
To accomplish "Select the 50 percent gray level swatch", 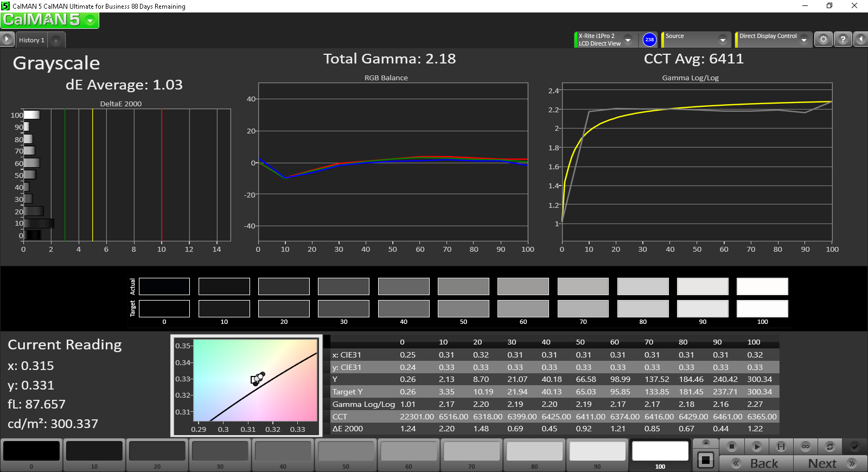I will coord(346,455).
